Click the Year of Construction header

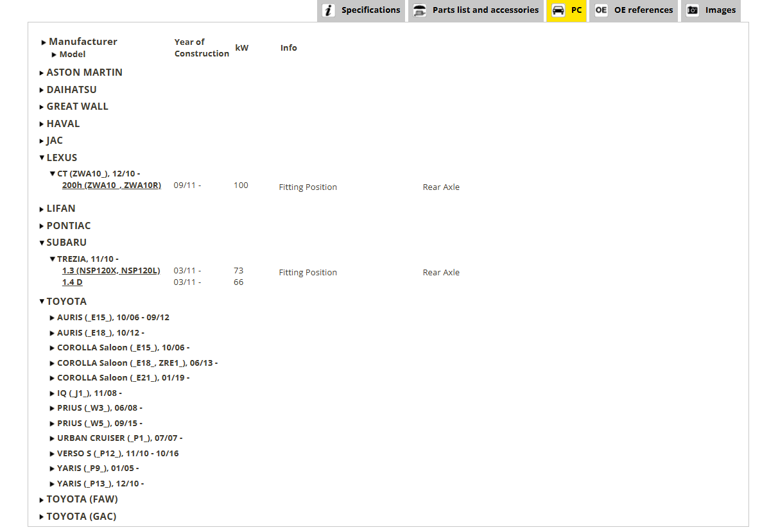[202, 48]
